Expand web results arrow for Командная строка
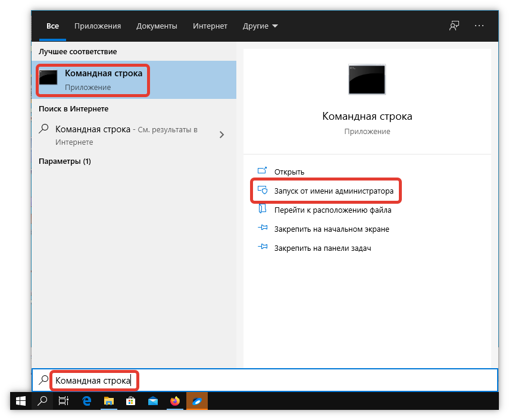 coord(221,135)
